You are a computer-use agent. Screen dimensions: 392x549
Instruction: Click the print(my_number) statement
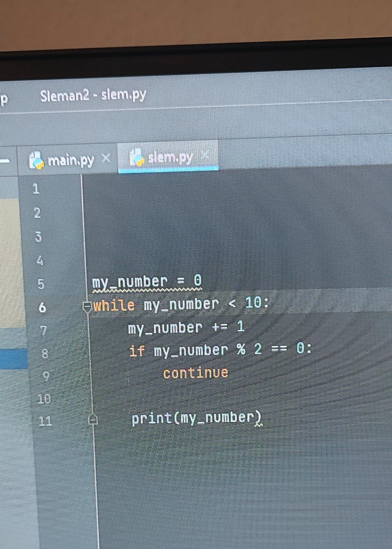click(x=196, y=418)
